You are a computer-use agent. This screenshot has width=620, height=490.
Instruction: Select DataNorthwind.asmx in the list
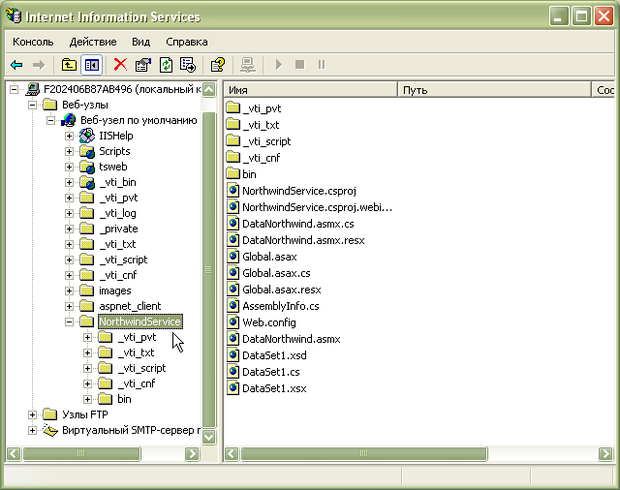[291, 339]
